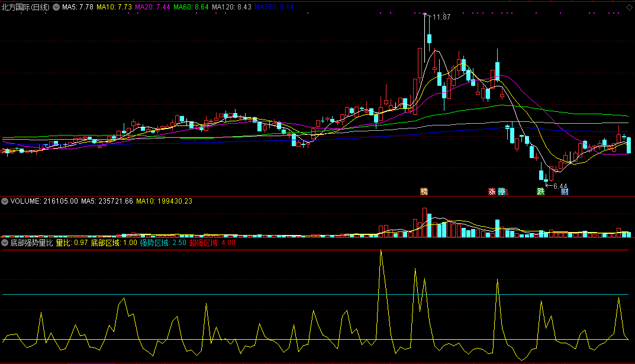635x364 pixels.
Task: Click the 底部区域: 1.00 label
Action: 114,243
